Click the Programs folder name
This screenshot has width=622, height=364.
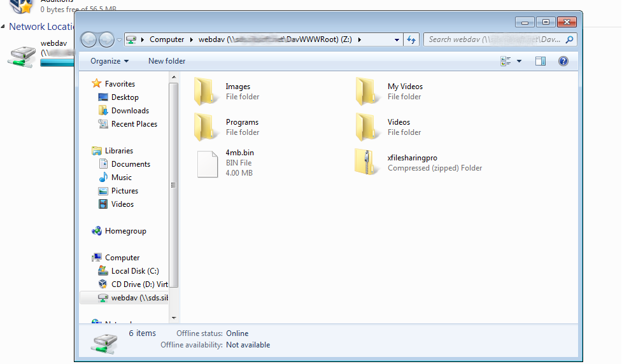(242, 122)
